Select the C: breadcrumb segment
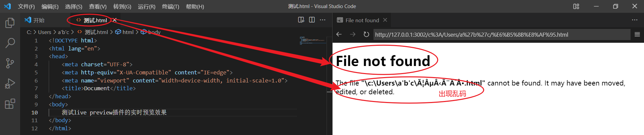Screen dimensions: 644x135 click(29, 32)
